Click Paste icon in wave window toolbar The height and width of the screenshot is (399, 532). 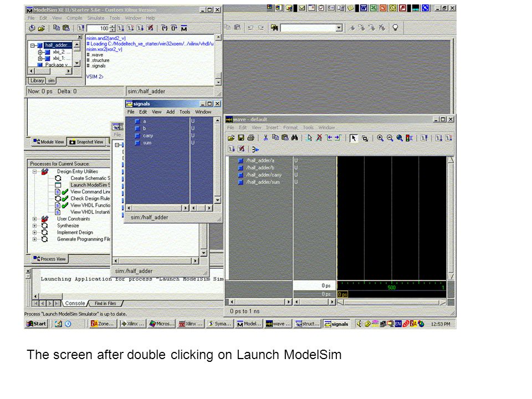click(285, 138)
